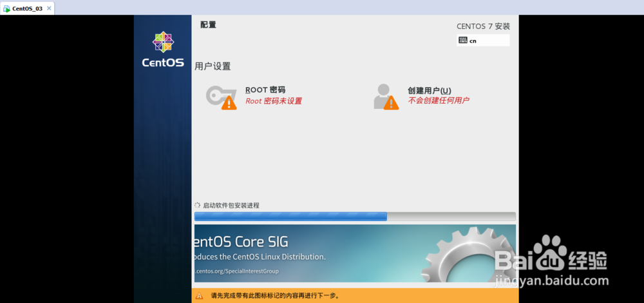Viewport: 644px width, 303px height.
Task: Click the CentOS_03 VM tab icon
Action: coord(6,8)
